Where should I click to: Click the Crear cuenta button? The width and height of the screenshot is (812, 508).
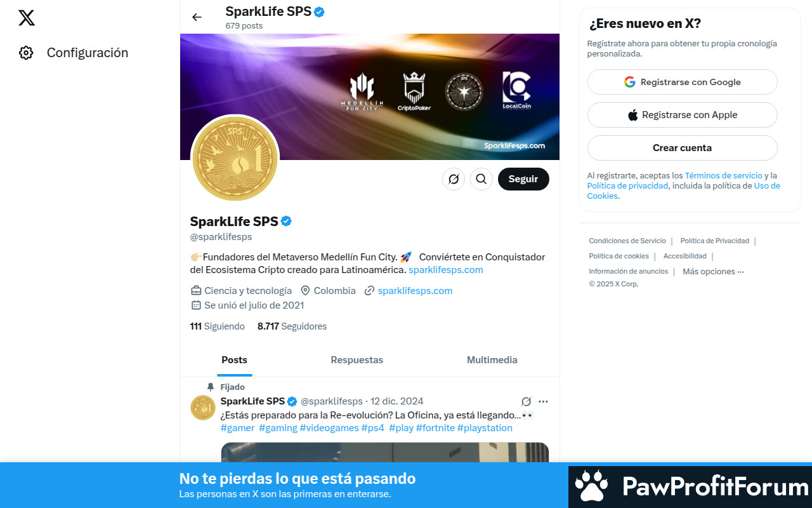click(x=683, y=148)
